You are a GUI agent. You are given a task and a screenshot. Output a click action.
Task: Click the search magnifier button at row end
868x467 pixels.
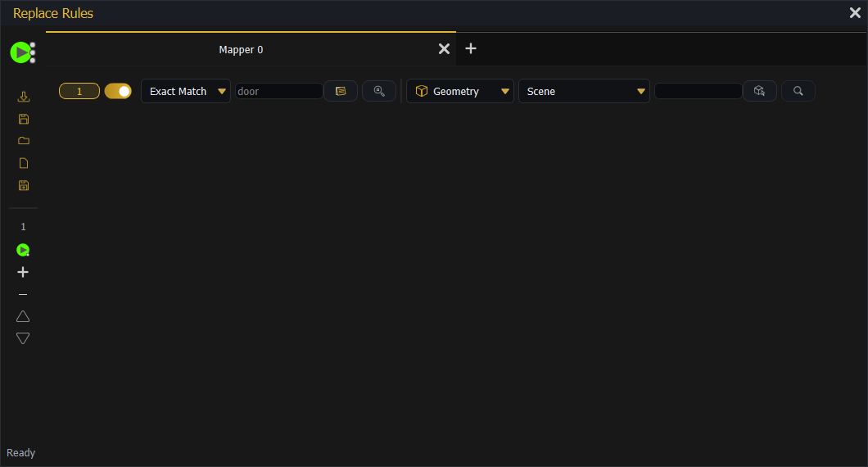tap(798, 91)
